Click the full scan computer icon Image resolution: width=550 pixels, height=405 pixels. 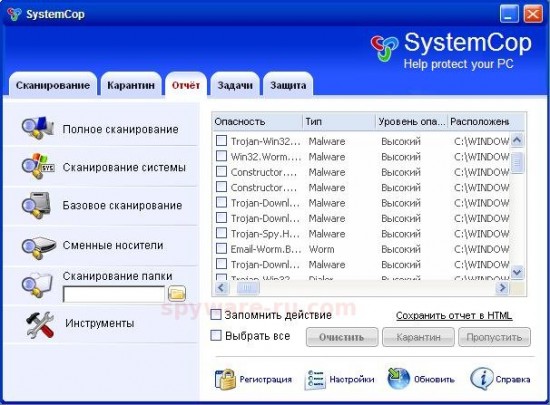pos(38,128)
